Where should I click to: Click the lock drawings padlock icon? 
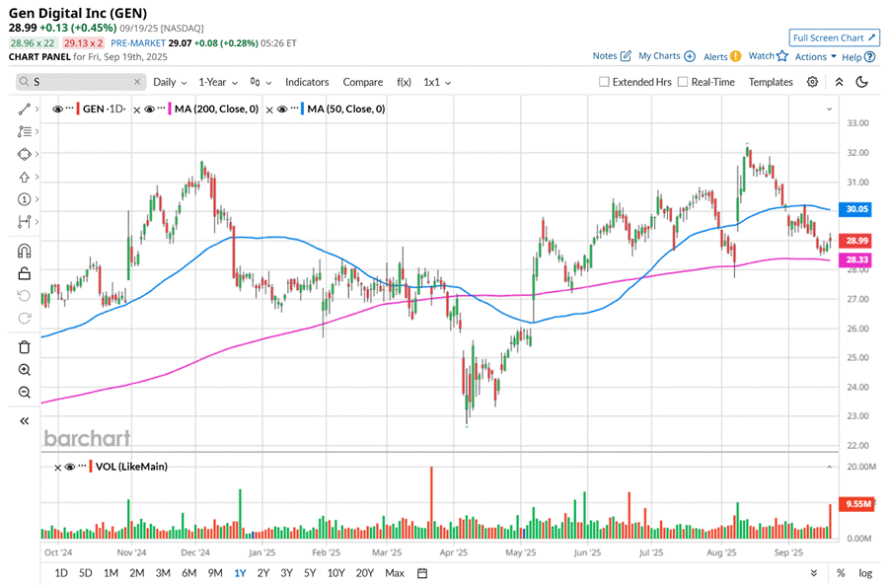24,273
